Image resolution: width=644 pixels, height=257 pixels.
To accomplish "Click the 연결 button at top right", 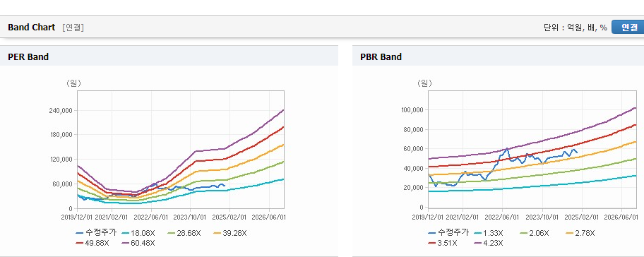I will pyautogui.click(x=628, y=27).
